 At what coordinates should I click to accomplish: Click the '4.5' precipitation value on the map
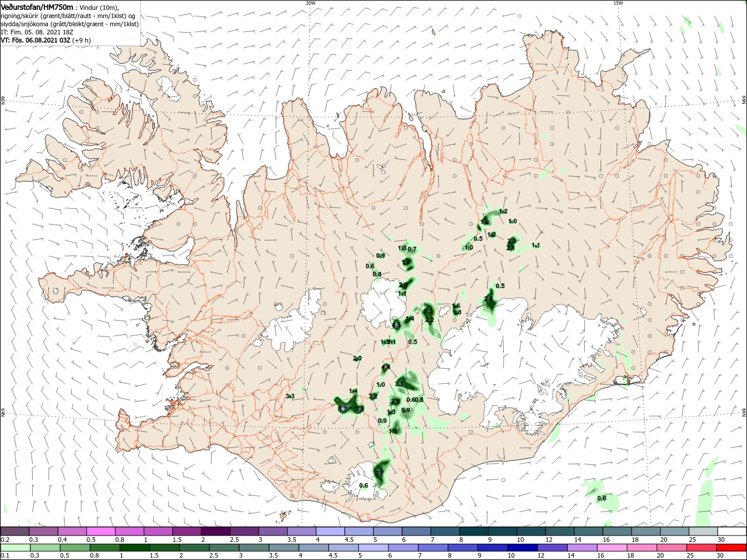(396, 325)
